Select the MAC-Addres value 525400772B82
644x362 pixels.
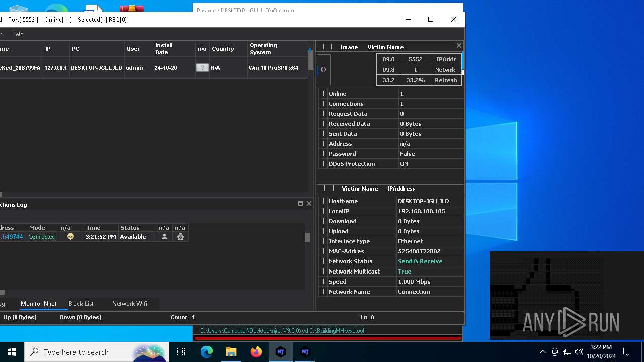(x=419, y=251)
